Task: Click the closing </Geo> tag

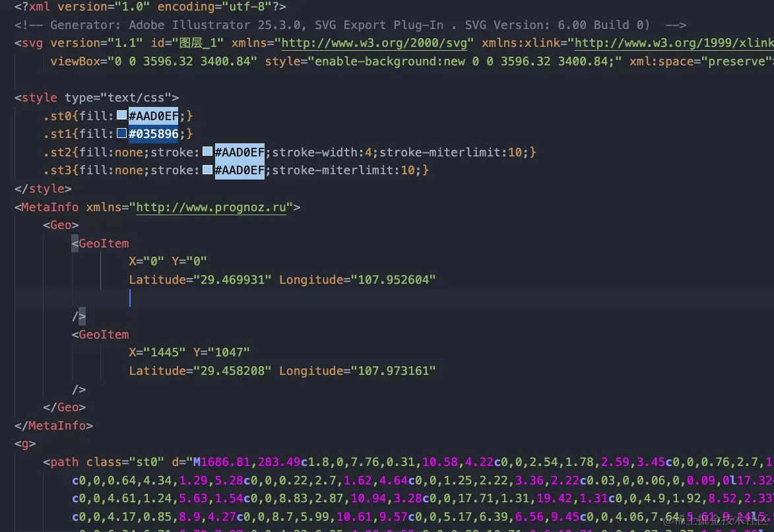Action: [64, 407]
